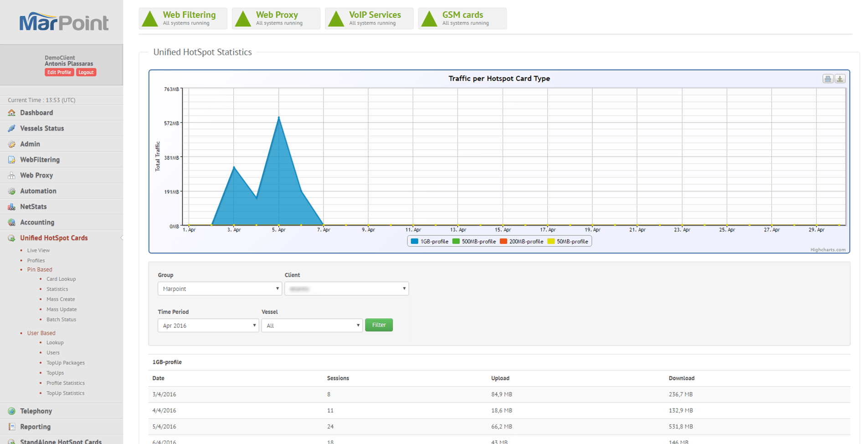The width and height of the screenshot is (868, 444).
Task: Click GSM cards status triangle icon
Action: click(x=429, y=19)
